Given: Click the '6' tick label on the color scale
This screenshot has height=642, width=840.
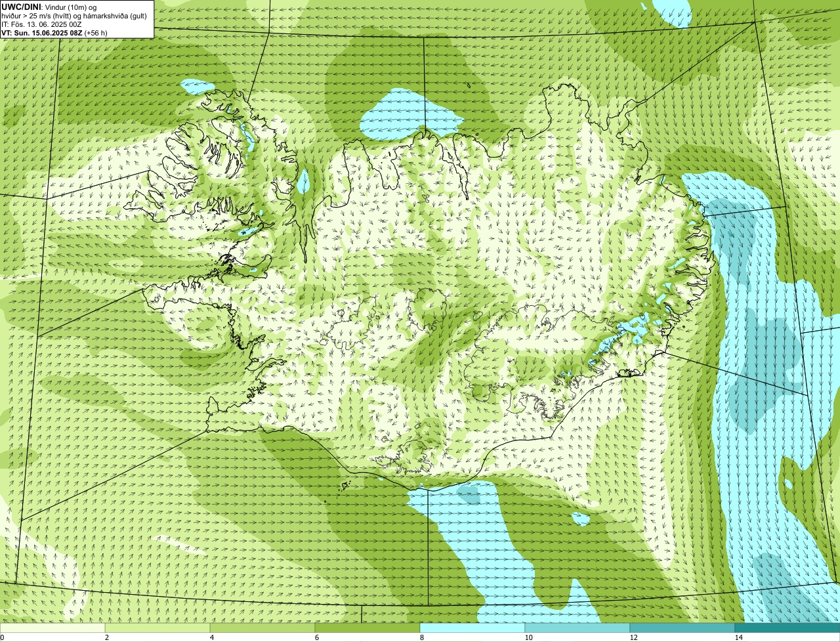Looking at the screenshot, I should tap(316, 637).
